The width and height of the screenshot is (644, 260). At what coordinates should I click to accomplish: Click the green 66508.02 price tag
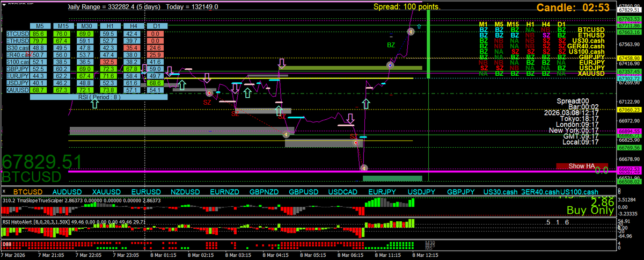click(629, 182)
